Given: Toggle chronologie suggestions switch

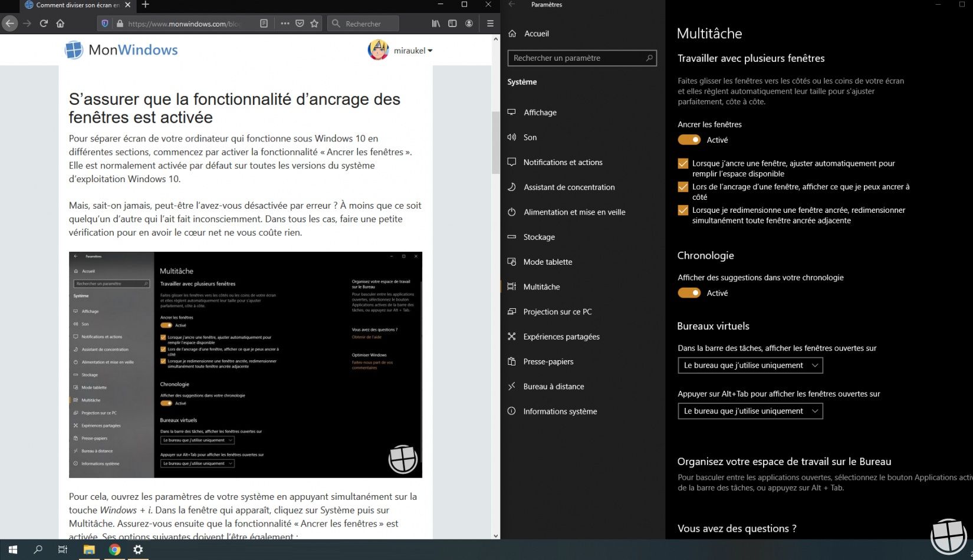Looking at the screenshot, I should [x=689, y=293].
